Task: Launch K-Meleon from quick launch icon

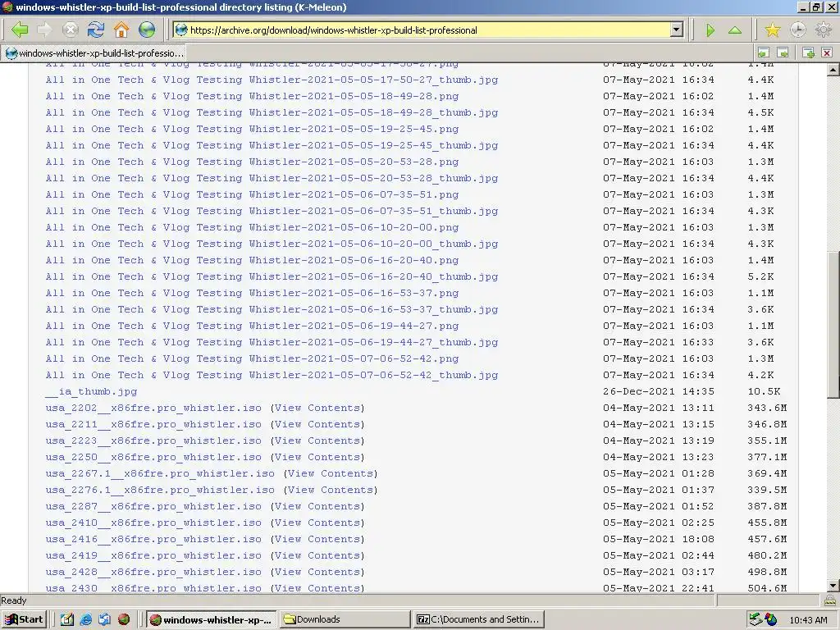Action: pyautogui.click(x=124, y=620)
